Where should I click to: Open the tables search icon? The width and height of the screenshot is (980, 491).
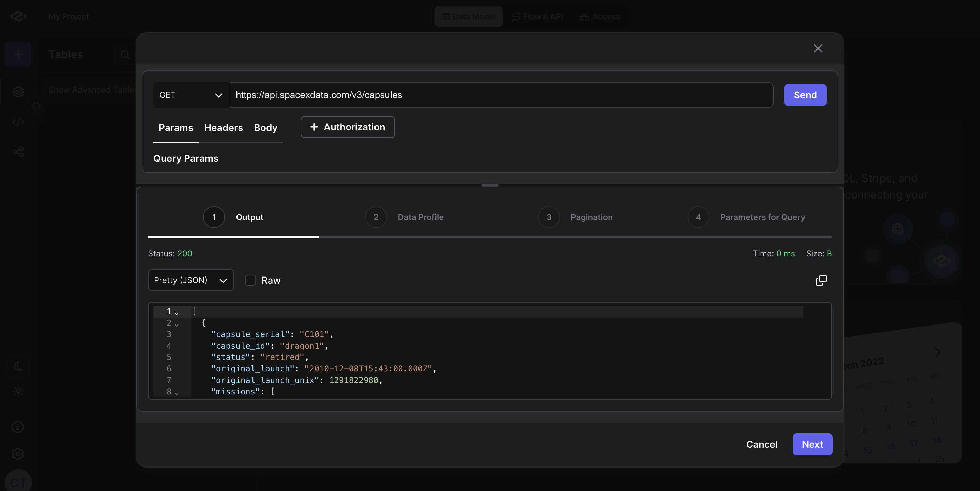125,54
